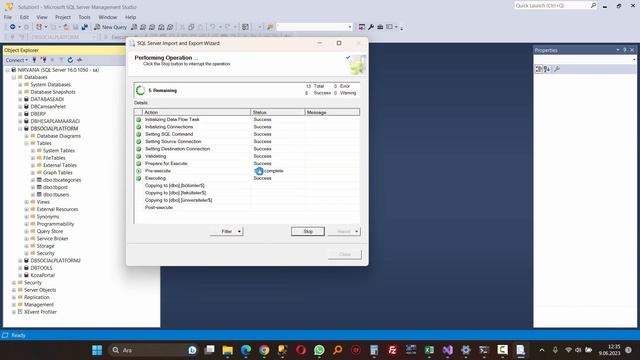Collapse the Databases tree node
The width and height of the screenshot is (640, 360).
pos(14,77)
